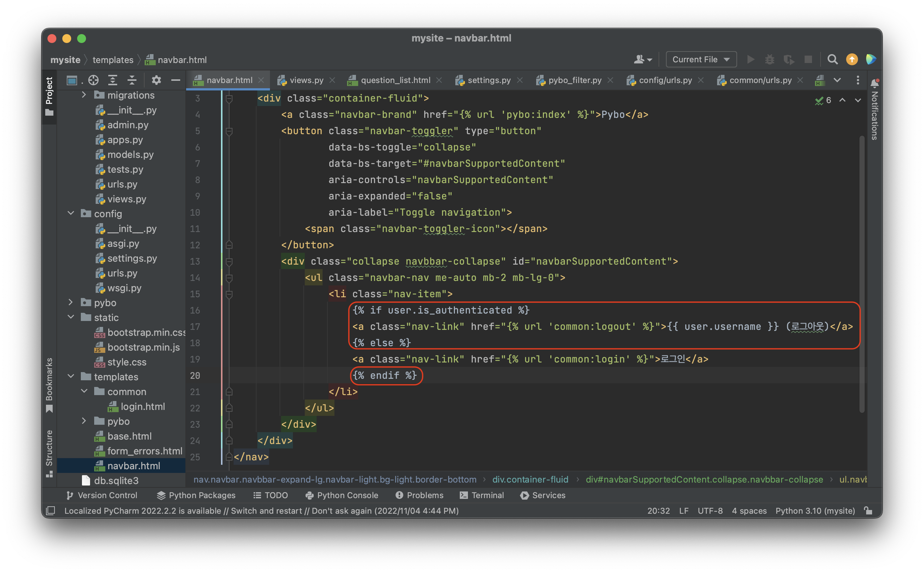This screenshot has width=924, height=573.
Task: Expand the pybo folder under mysite
Action: (70, 302)
